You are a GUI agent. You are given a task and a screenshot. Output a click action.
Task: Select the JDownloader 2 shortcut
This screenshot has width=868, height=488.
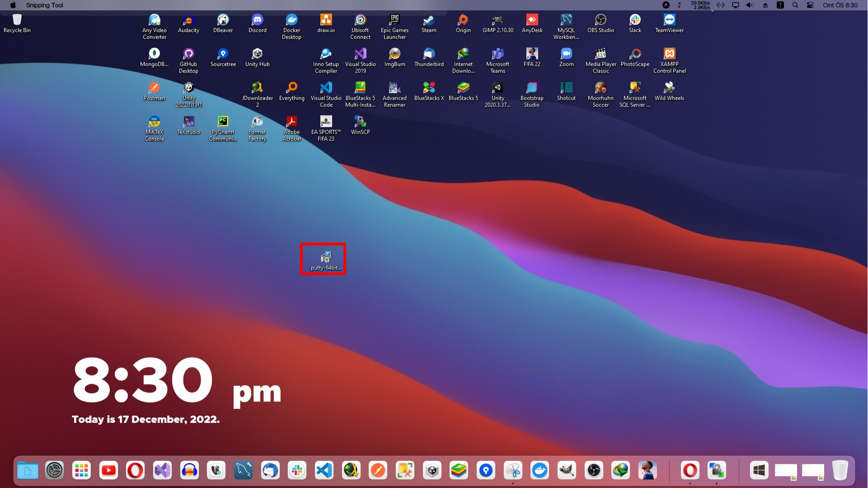click(257, 95)
